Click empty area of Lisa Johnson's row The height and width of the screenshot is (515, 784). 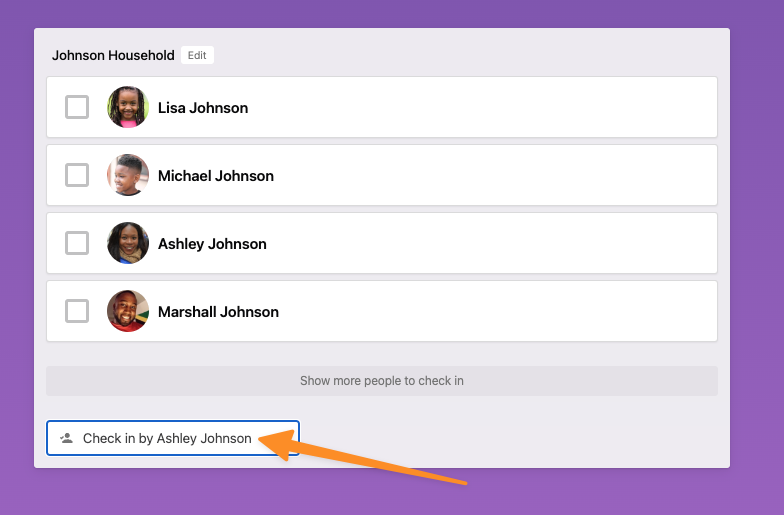click(500, 107)
